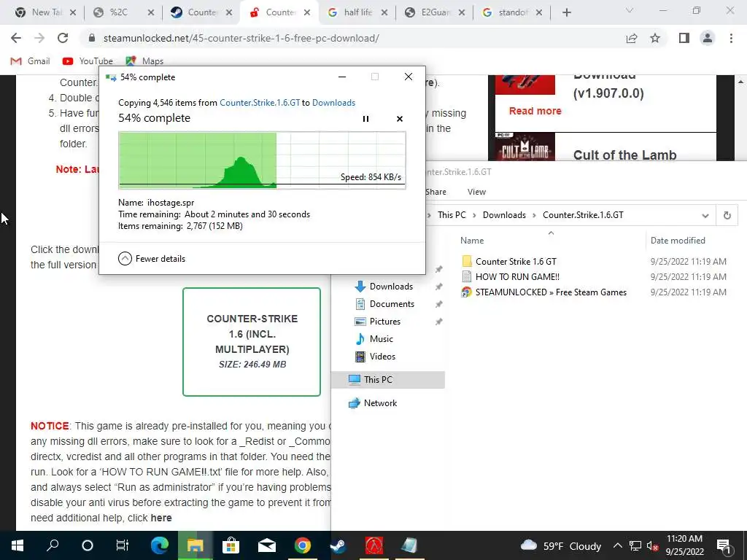This screenshot has height=560, width=747.
Task: Open the Cult of the Lamb thumbnail
Action: 525,147
